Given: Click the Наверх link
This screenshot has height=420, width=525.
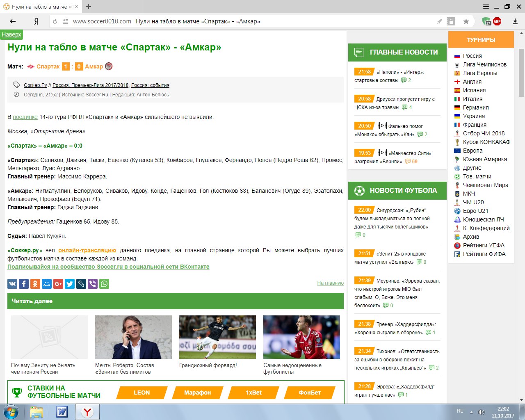Looking at the screenshot, I should 11,34.
